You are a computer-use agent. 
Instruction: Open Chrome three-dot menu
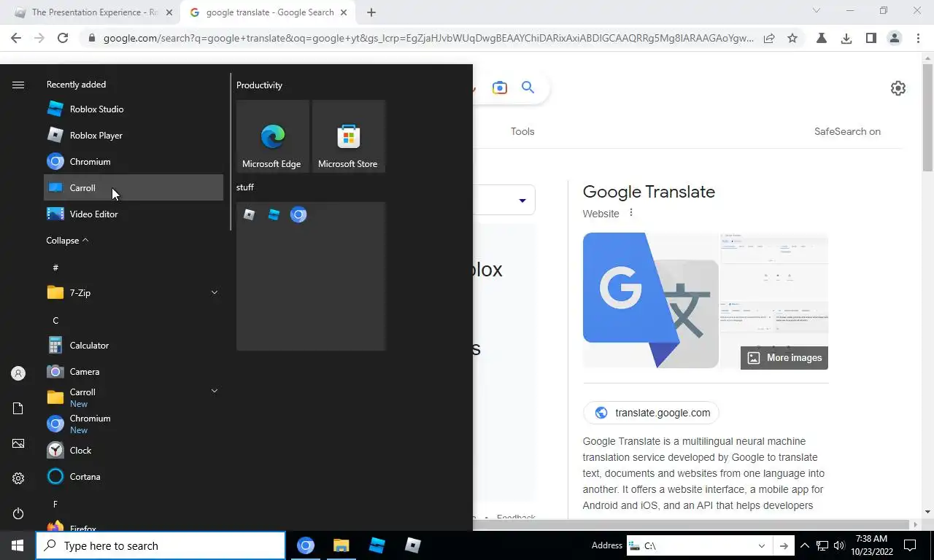coord(918,39)
